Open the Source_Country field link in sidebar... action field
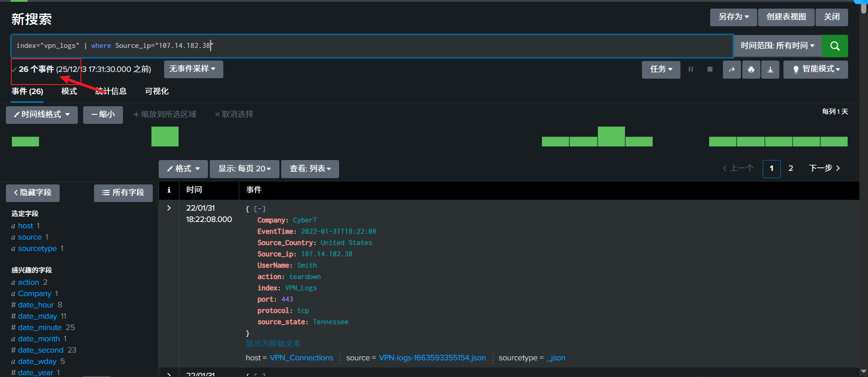The height and width of the screenshot is (377, 868). 28,283
